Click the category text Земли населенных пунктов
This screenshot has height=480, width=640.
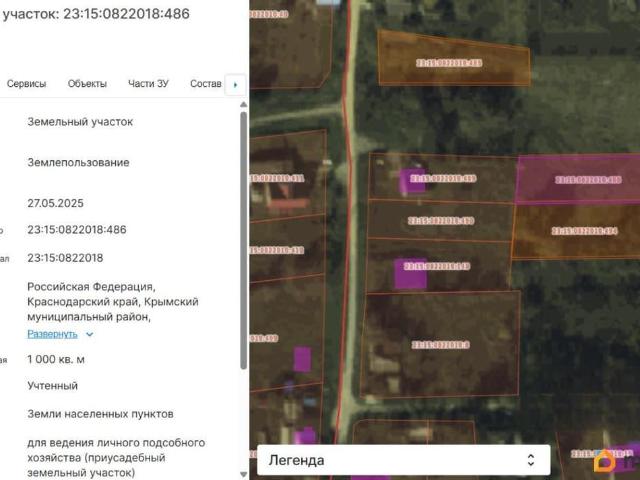tap(100, 414)
